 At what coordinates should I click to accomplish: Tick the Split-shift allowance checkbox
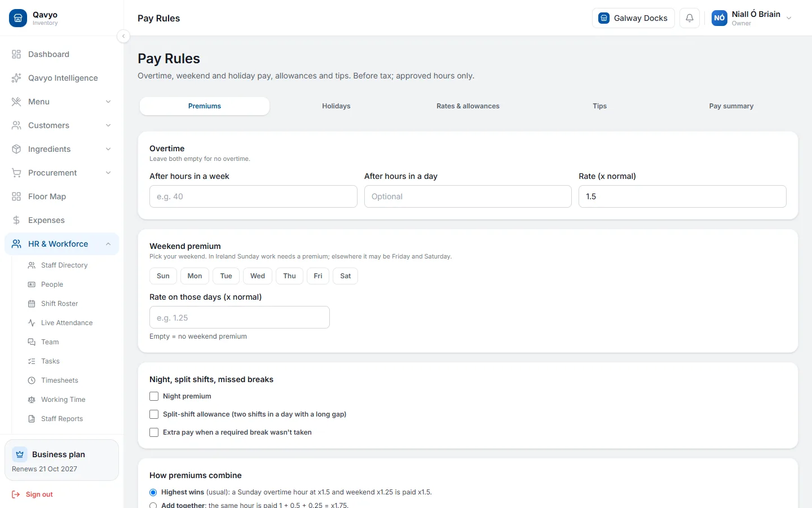click(154, 414)
